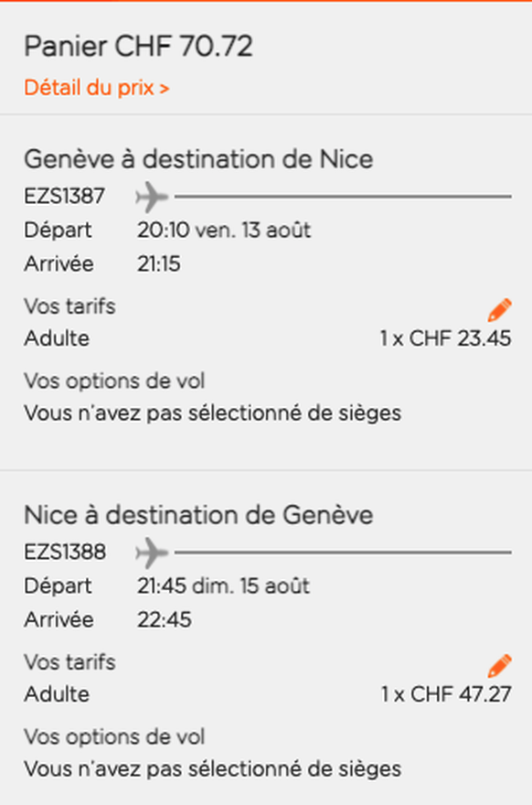
Task: Click Vos tarifs label under Genève flight
Action: 69,306
